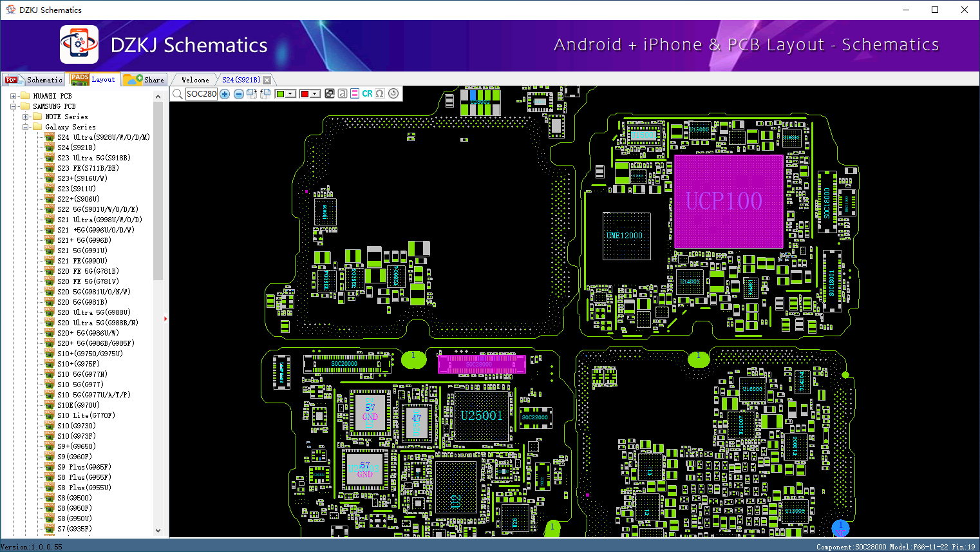
Task: Open S23 Ultra 5G(S918B) layout
Action: [x=93, y=158]
